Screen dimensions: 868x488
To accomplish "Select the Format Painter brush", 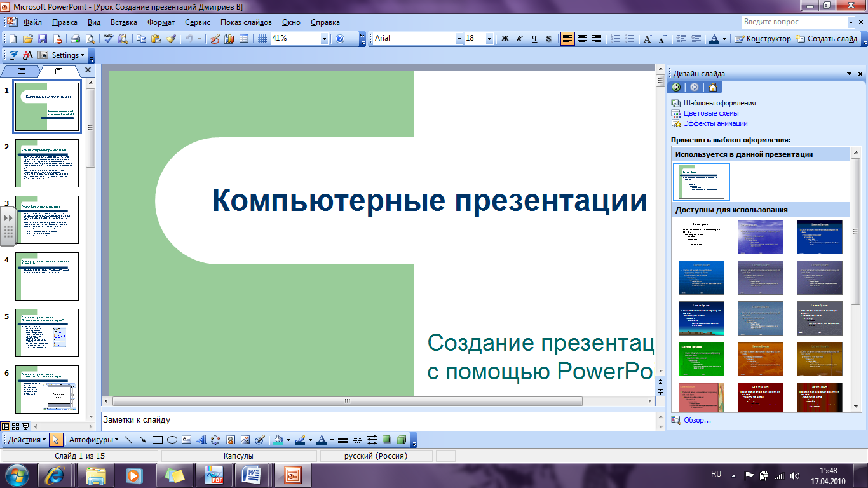I will tap(171, 39).
